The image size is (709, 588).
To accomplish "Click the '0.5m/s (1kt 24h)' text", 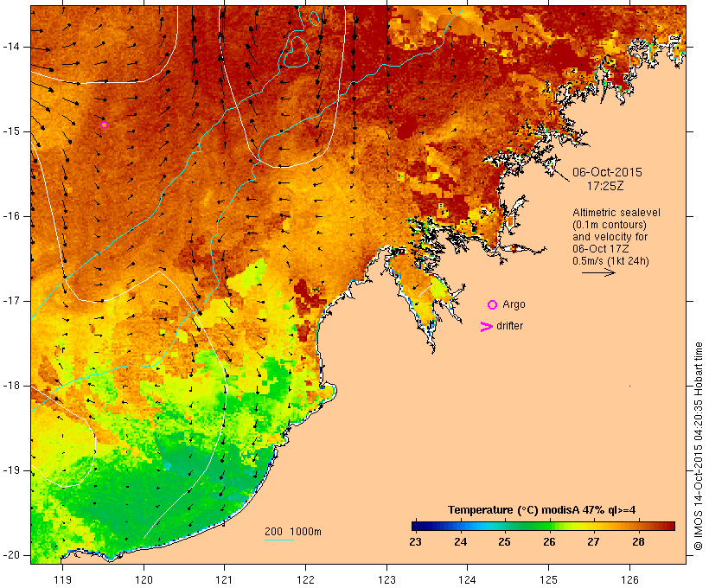I will (x=610, y=261).
